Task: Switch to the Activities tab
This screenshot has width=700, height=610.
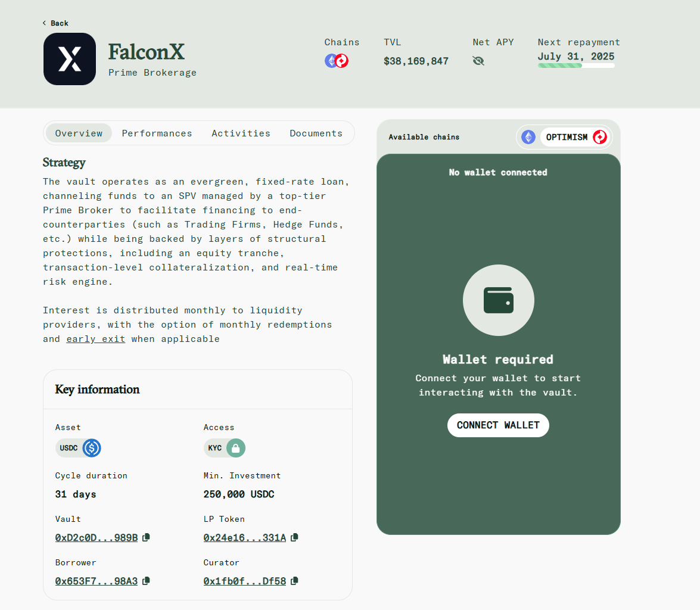Action: [241, 133]
